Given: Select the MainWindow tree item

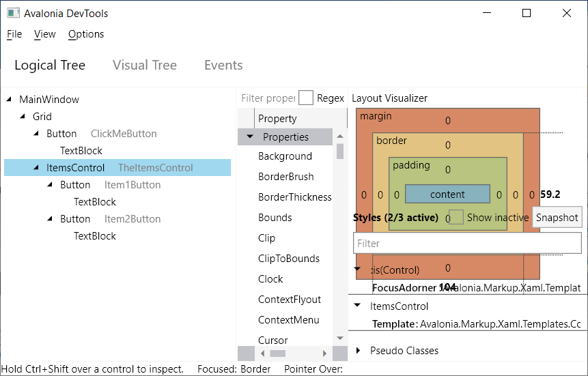Looking at the screenshot, I should [x=49, y=100].
